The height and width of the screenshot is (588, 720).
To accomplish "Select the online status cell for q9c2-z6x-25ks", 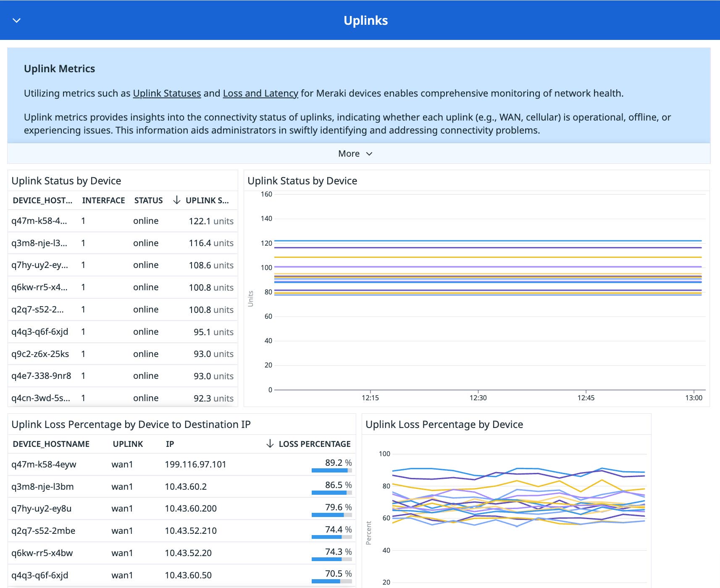I will click(145, 354).
